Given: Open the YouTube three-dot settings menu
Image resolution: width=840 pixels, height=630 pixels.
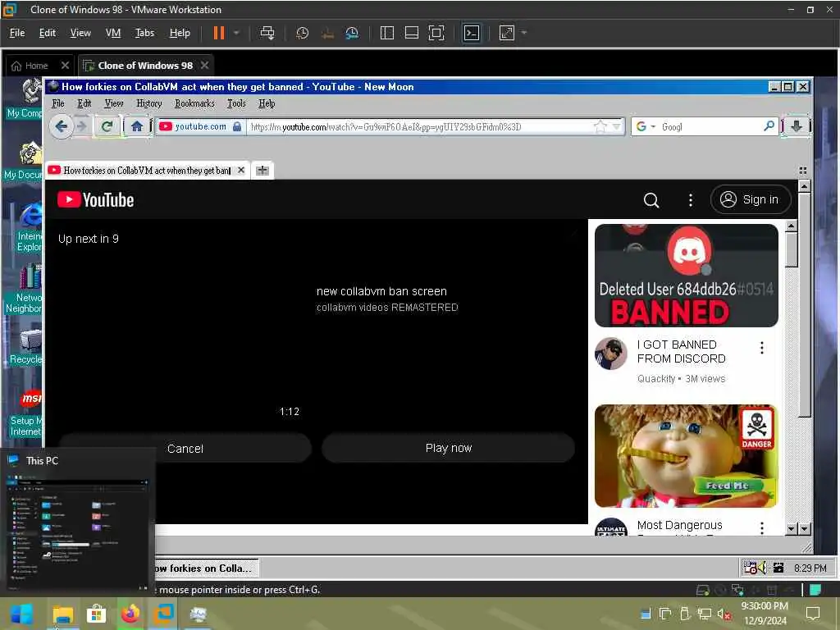Looking at the screenshot, I should tap(691, 200).
